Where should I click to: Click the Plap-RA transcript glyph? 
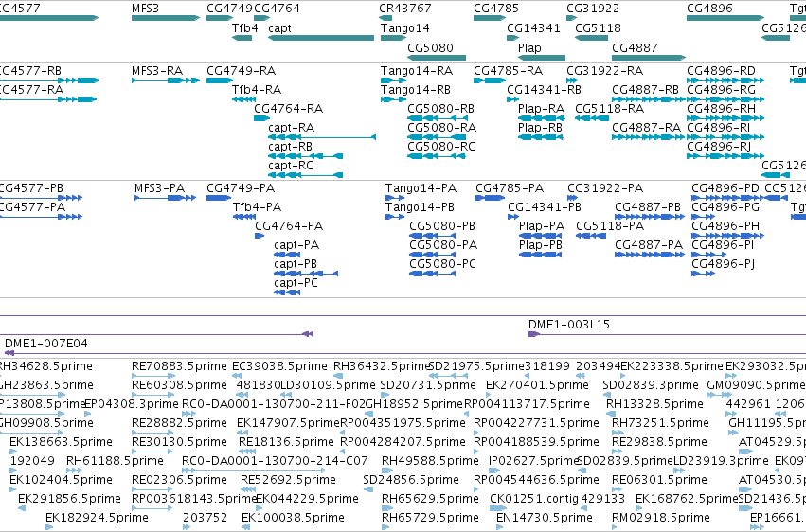(541, 118)
